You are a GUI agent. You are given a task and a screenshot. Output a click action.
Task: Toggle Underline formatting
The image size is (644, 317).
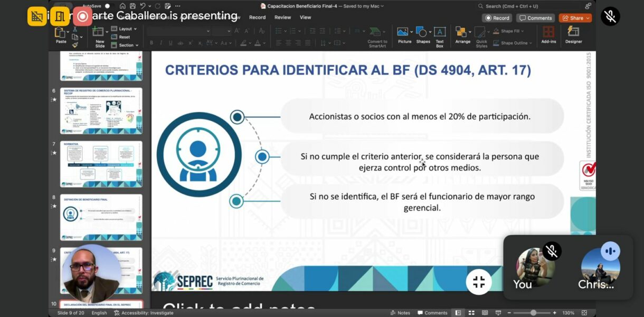coord(171,43)
